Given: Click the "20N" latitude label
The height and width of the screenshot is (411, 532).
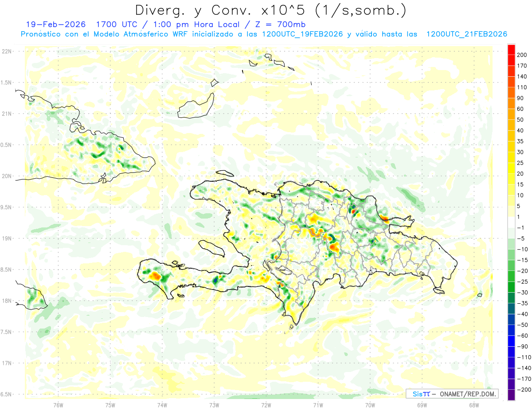Looking at the screenshot, I should (6, 176).
